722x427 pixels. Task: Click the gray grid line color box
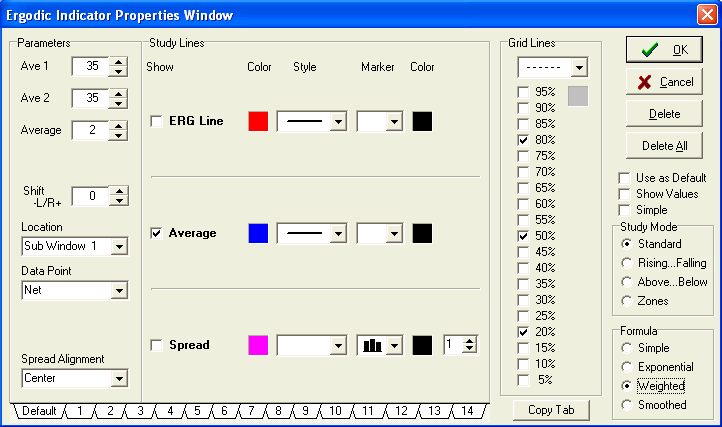click(578, 96)
